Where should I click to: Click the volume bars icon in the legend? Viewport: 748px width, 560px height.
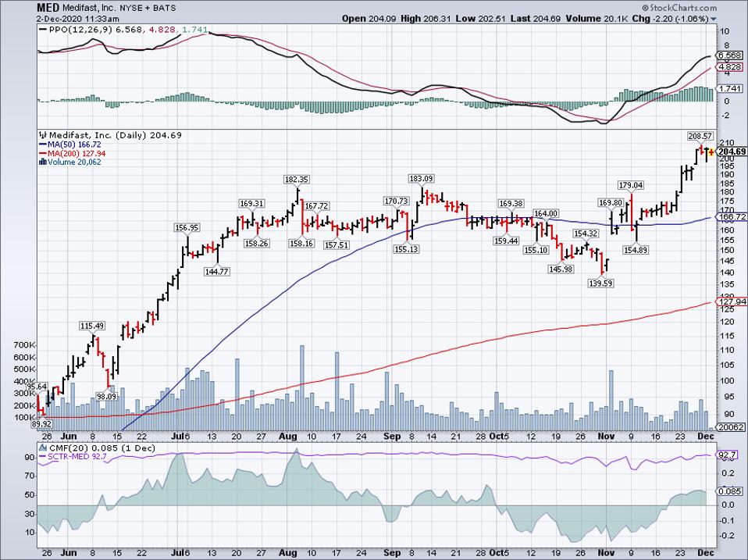point(43,162)
